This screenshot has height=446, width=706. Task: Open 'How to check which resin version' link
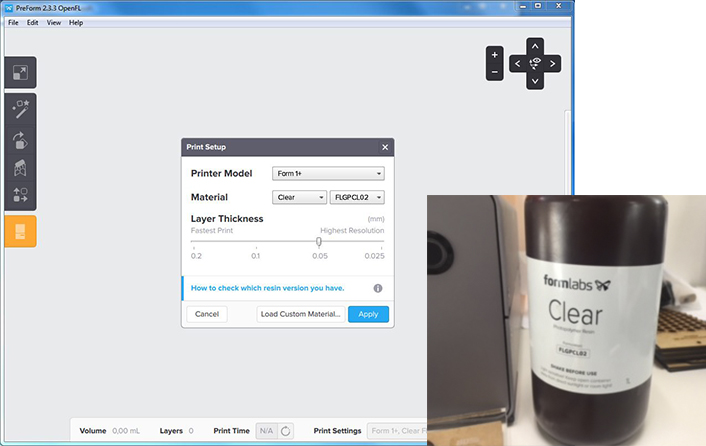267,288
